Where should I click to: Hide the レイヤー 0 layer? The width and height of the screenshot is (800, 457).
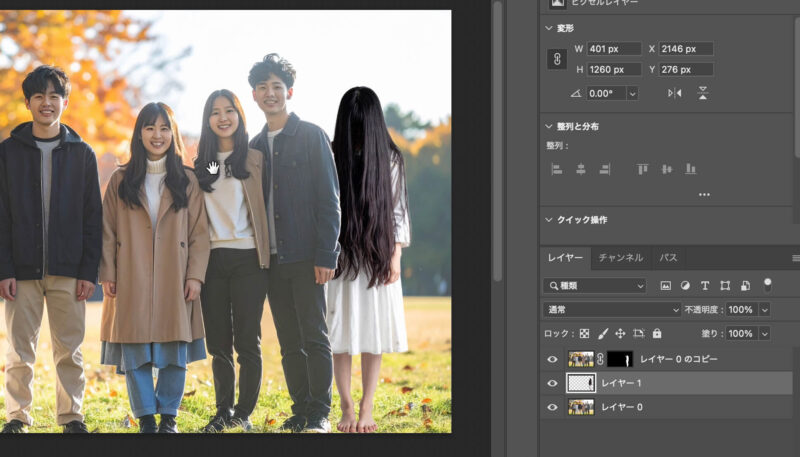[x=552, y=407]
